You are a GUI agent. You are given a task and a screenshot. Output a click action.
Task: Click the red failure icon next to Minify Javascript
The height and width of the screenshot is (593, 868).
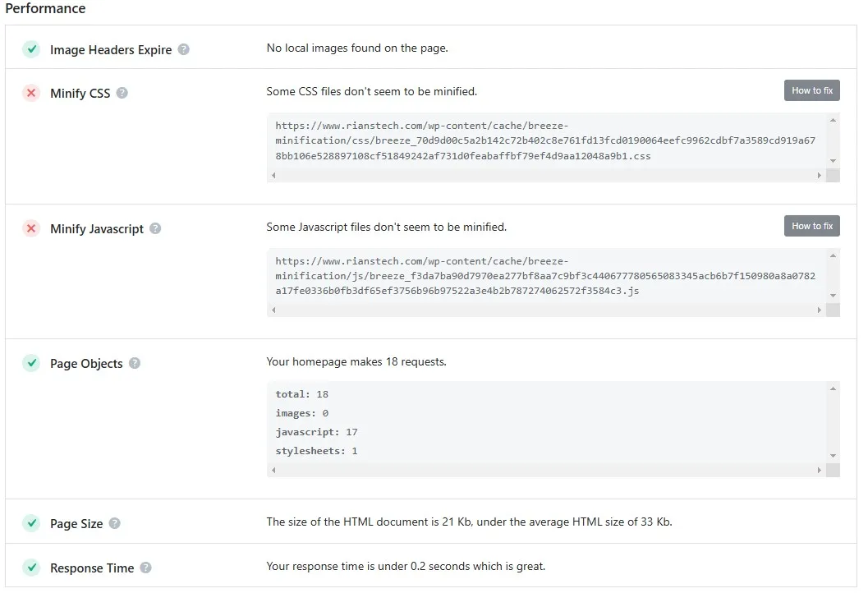click(x=31, y=228)
